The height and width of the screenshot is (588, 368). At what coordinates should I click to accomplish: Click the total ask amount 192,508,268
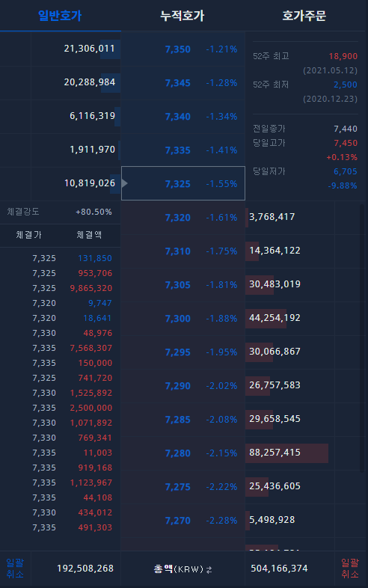pos(85,569)
